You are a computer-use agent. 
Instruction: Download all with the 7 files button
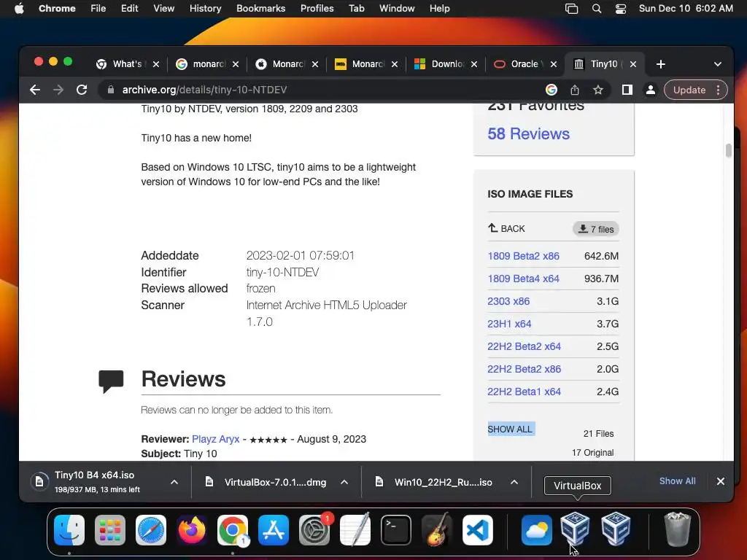[x=595, y=229]
